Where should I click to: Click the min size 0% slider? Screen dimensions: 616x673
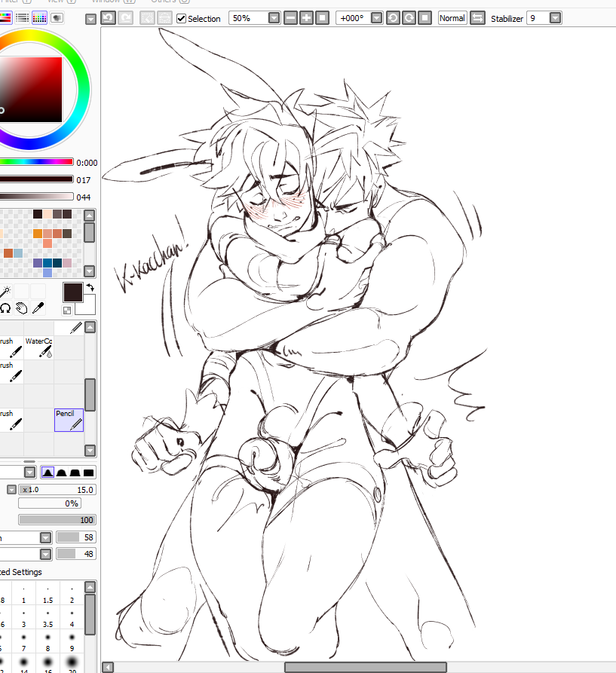[49, 503]
